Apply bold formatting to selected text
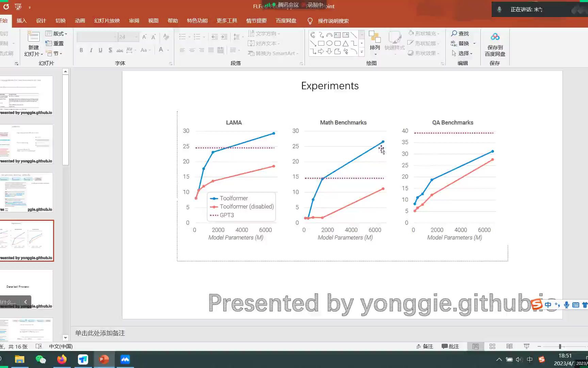Viewport: 588px width, 368px height. 81,50
